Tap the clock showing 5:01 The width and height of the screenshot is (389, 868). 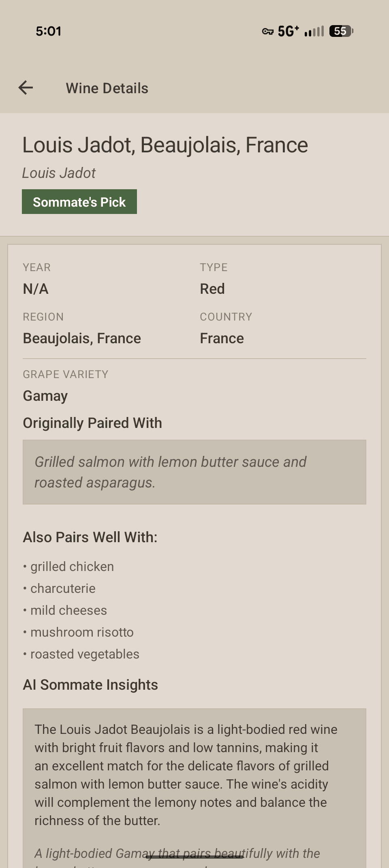click(48, 30)
